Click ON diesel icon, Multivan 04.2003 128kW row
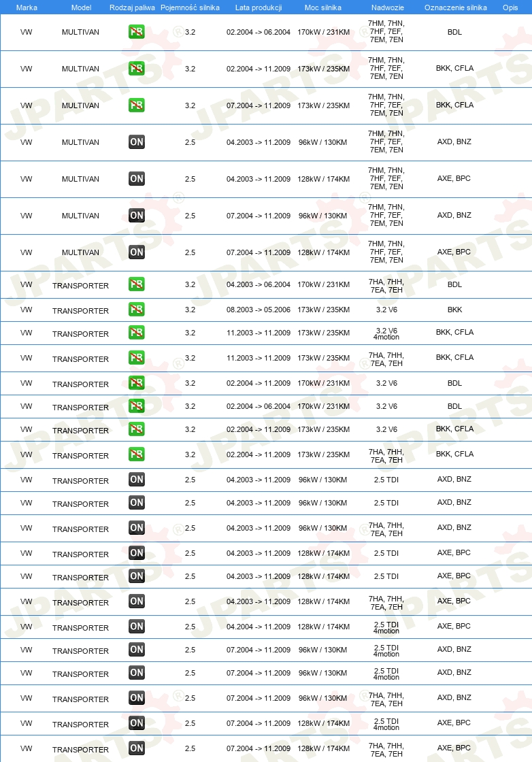The image size is (532, 762). (137, 178)
